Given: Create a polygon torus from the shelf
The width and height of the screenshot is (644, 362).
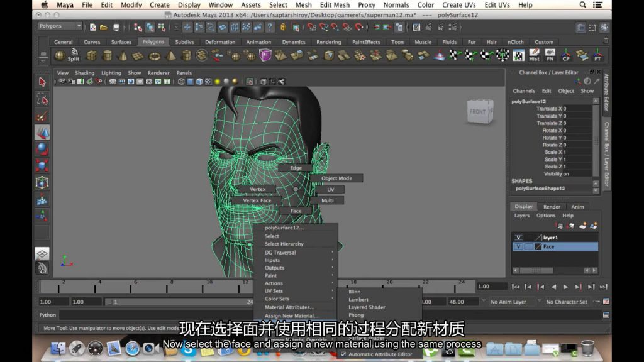Looking at the screenshot, I should click(x=155, y=56).
